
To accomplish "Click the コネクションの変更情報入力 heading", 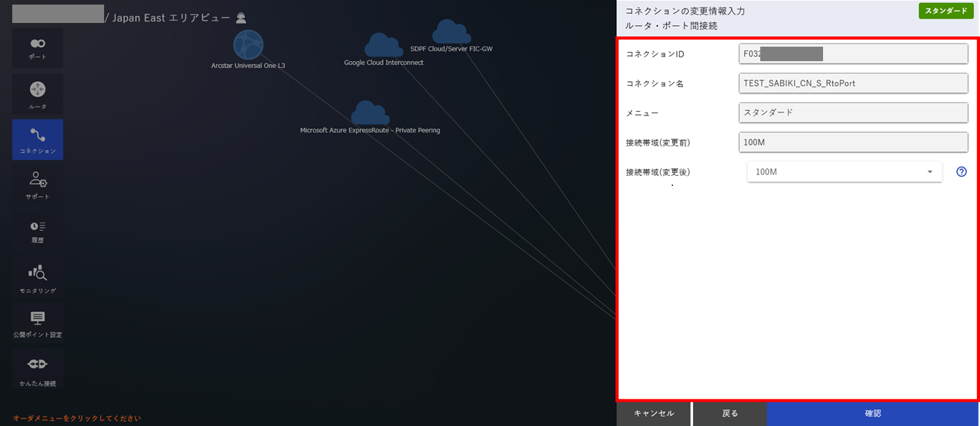I will (x=685, y=11).
